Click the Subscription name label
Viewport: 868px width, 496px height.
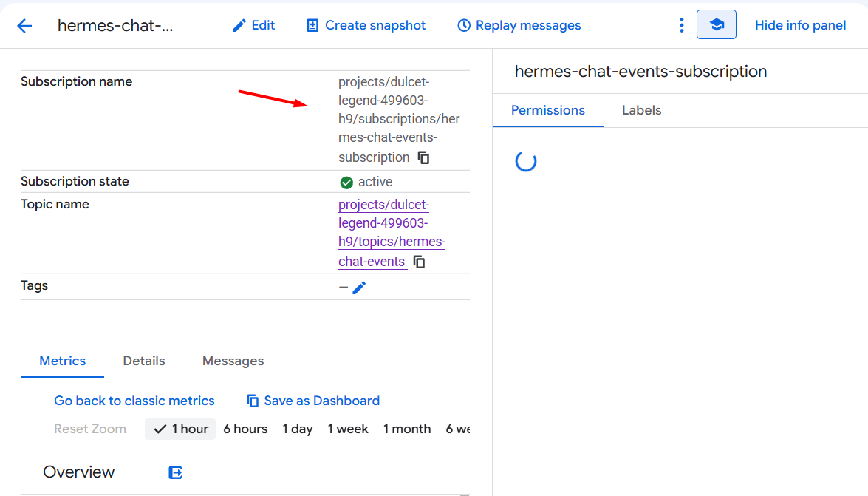(76, 81)
